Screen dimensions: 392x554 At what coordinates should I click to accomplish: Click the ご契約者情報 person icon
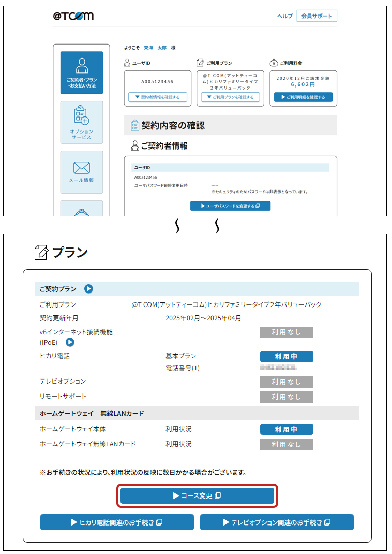pos(135,145)
